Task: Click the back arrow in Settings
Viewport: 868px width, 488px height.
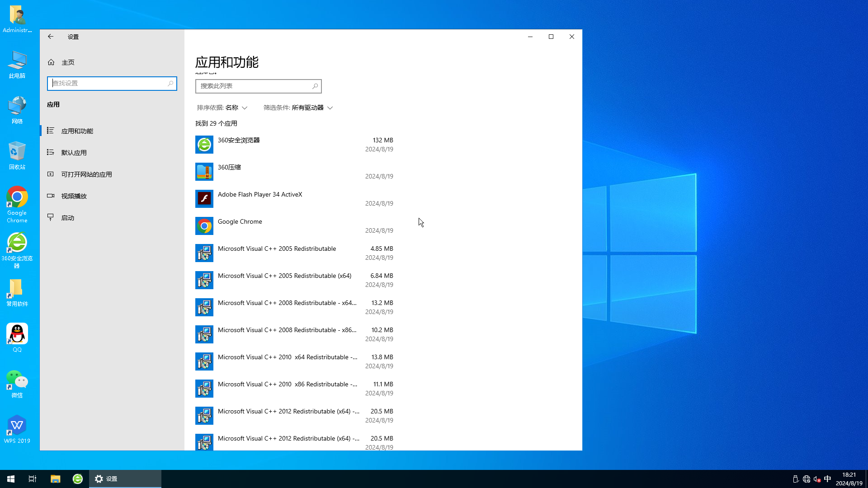Action: click(x=51, y=37)
